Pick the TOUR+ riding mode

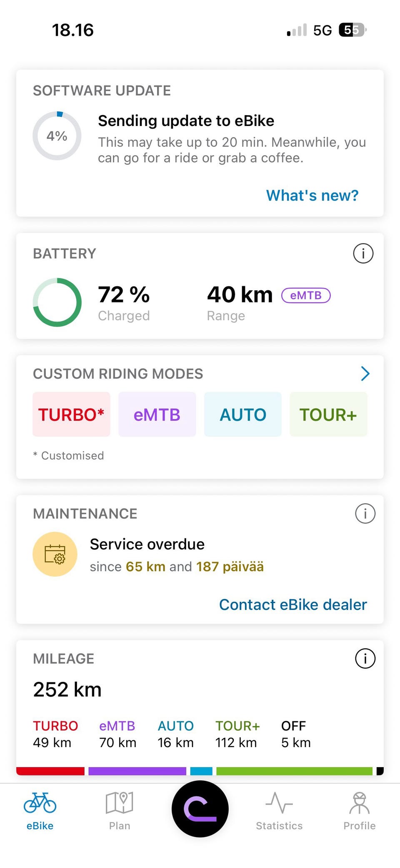point(328,415)
